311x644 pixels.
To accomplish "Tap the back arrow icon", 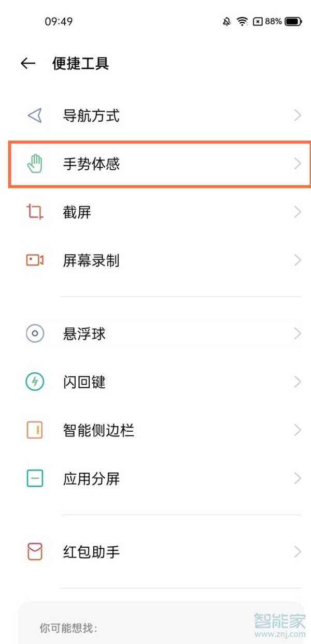I will pyautogui.click(x=28, y=64).
